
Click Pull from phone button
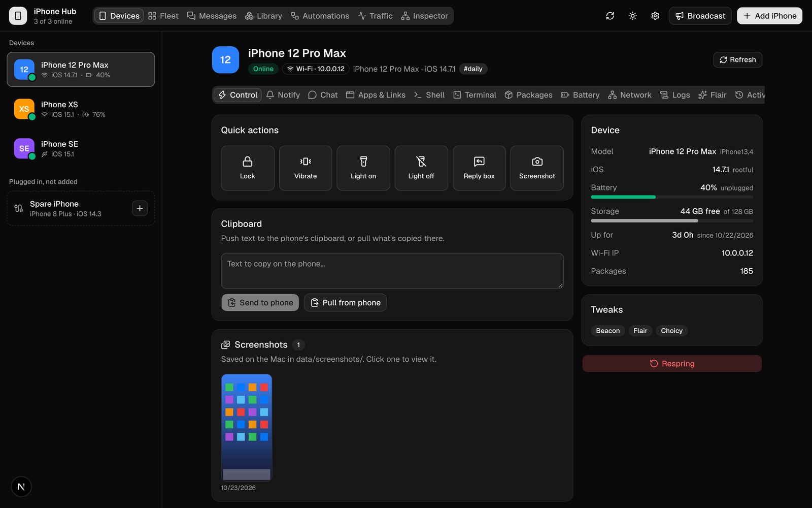click(346, 303)
